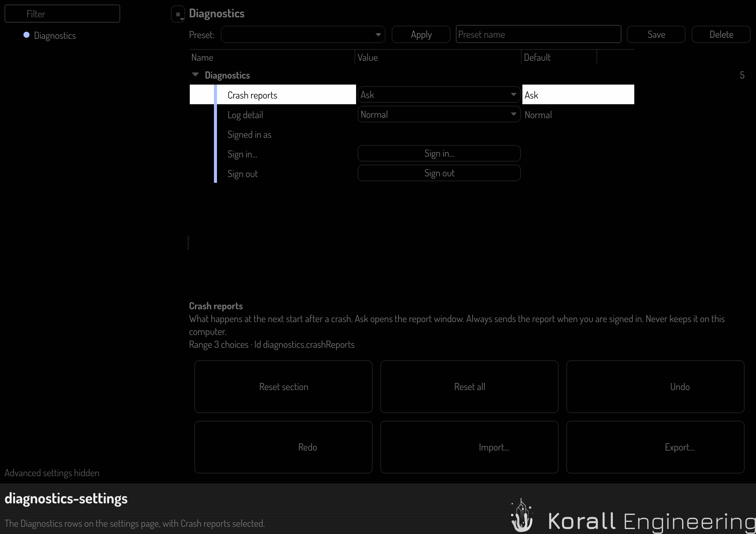Select the Signed in as row
Screen dimensions: 756x534
tap(412, 134)
